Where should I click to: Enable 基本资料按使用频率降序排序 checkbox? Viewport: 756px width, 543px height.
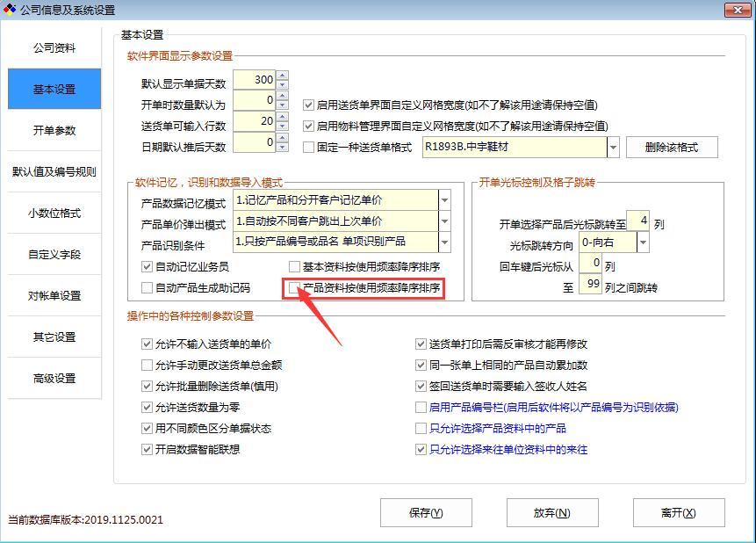point(294,266)
